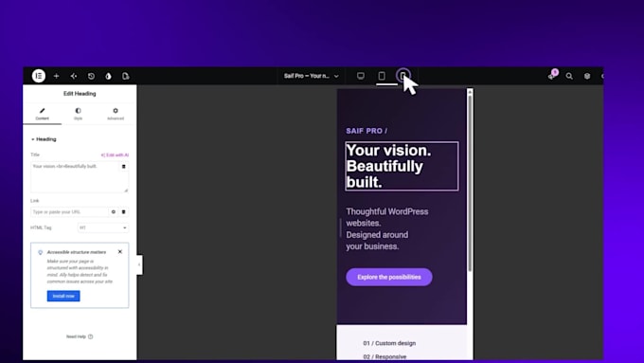Open the Global Styles droplet icon
This screenshot has height=363, width=644.
(x=108, y=76)
